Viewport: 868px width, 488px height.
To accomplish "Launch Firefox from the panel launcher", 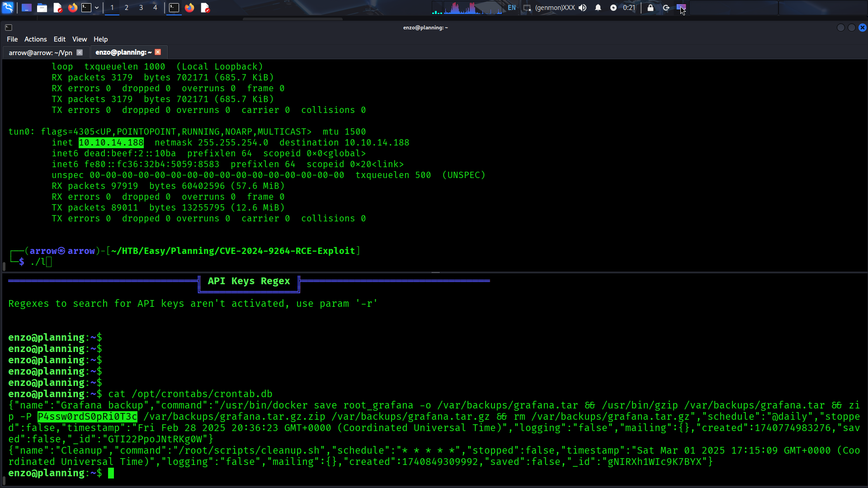I will [72, 8].
